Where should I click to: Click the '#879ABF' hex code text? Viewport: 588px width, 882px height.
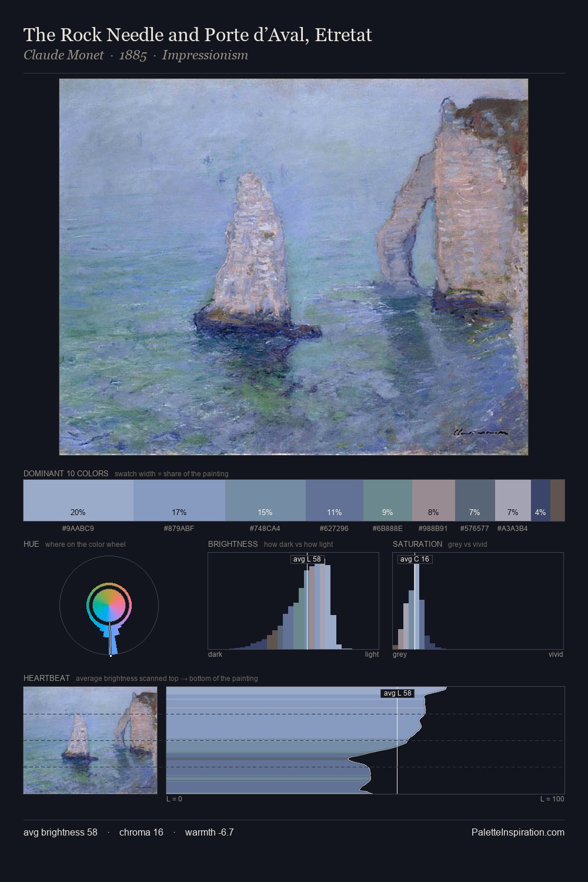click(x=179, y=529)
